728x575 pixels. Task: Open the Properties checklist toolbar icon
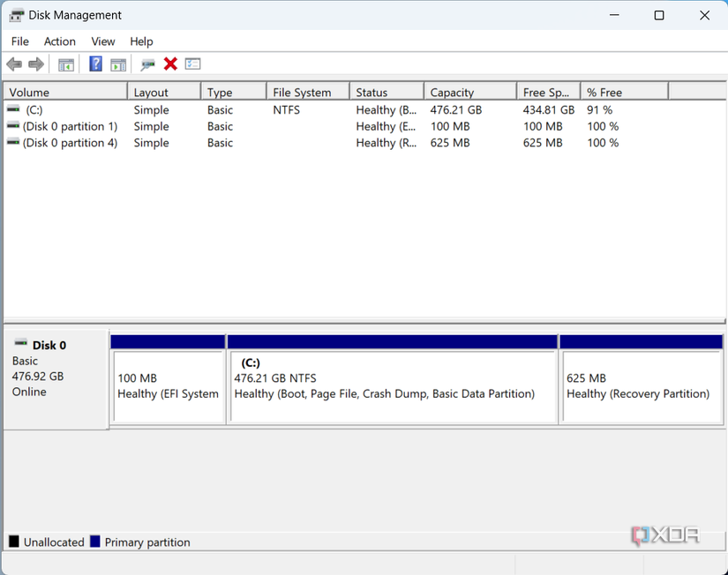point(192,64)
